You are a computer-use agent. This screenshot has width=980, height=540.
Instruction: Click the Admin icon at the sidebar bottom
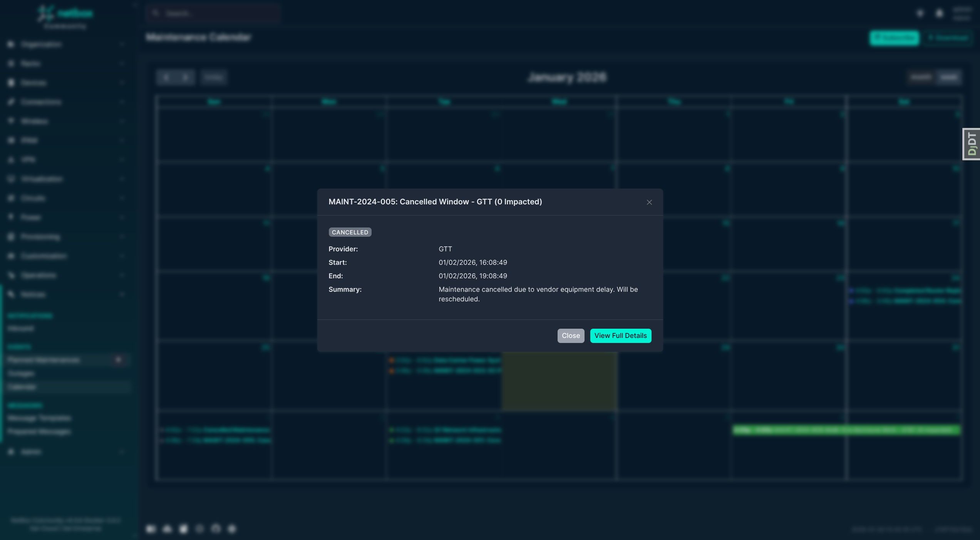pos(10,451)
